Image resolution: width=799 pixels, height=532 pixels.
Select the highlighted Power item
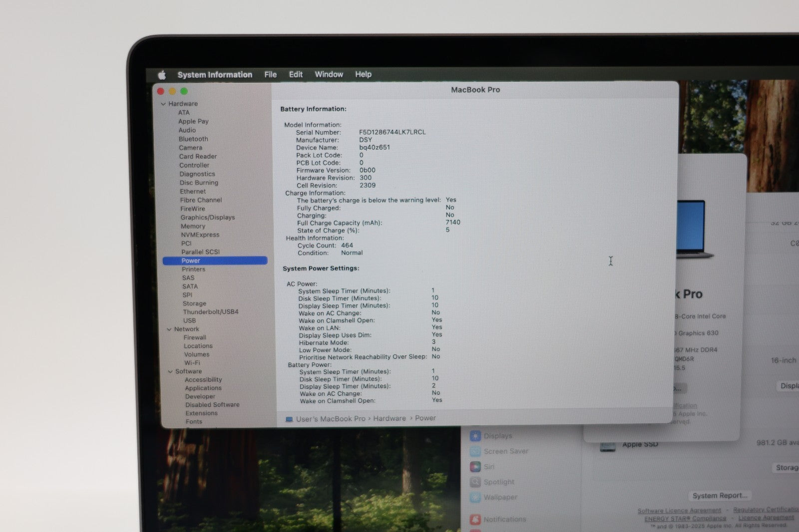pyautogui.click(x=215, y=261)
